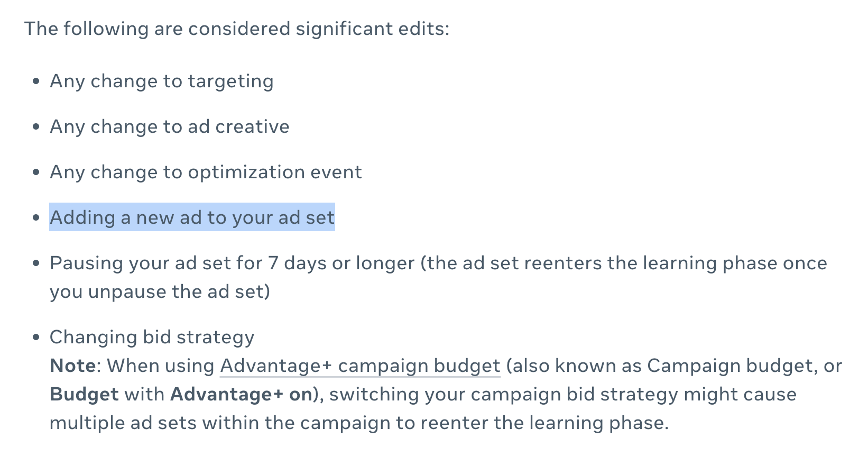Click the "Any change to ad creative" item

[169, 126]
